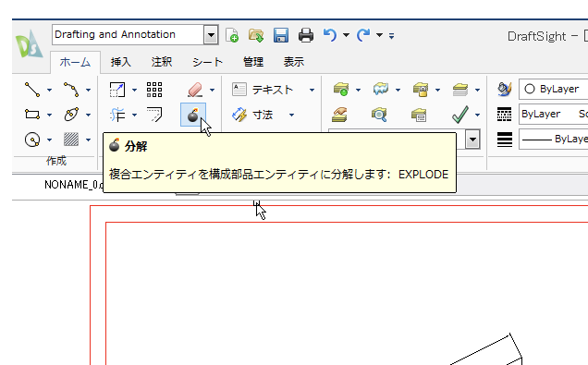The image size is (588, 365).
Task: Open the Drafting and Annotation workspace dropdown
Action: (211, 35)
